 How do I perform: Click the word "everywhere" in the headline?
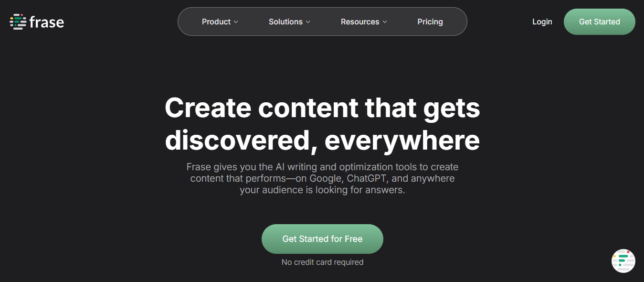pyautogui.click(x=402, y=141)
